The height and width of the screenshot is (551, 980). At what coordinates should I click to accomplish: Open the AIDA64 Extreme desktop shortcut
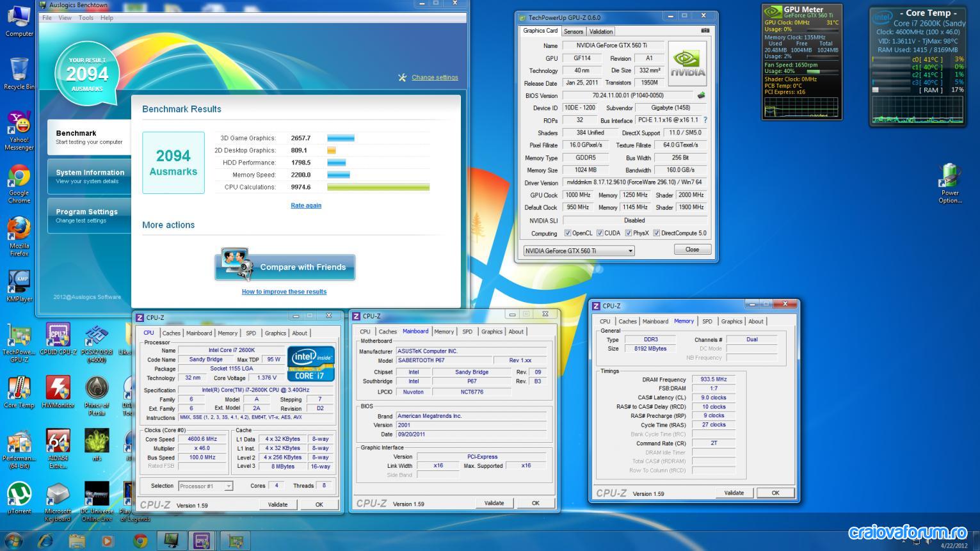[58, 449]
